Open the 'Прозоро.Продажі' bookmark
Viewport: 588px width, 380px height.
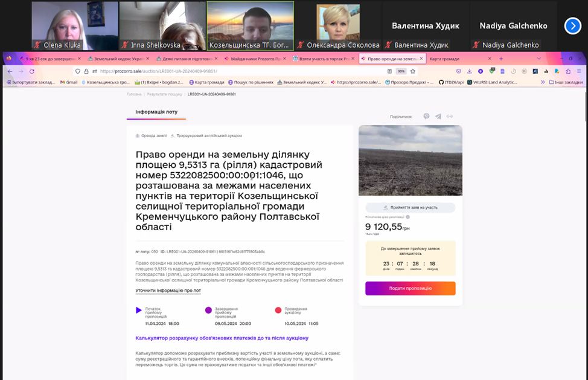coord(409,82)
